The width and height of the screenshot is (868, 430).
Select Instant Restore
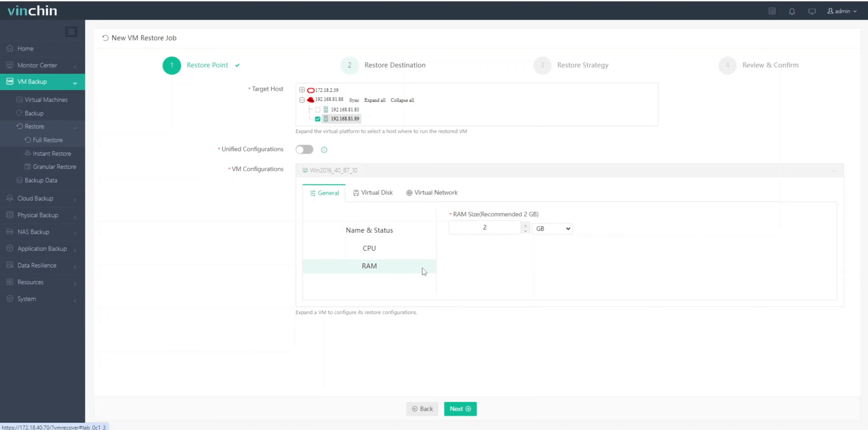pos(52,154)
